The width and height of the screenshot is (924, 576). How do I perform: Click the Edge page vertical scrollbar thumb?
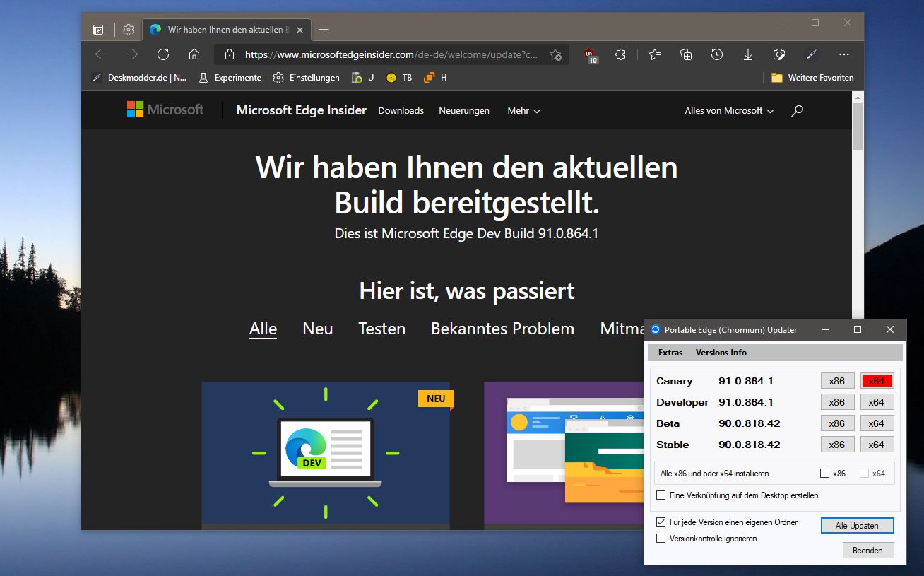point(858,126)
